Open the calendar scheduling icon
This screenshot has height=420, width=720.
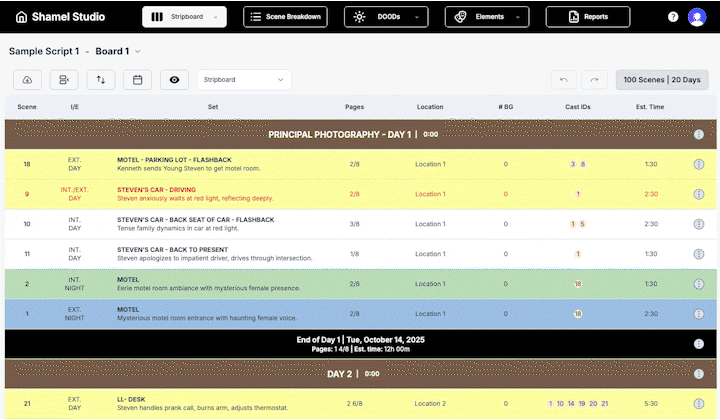click(137, 80)
